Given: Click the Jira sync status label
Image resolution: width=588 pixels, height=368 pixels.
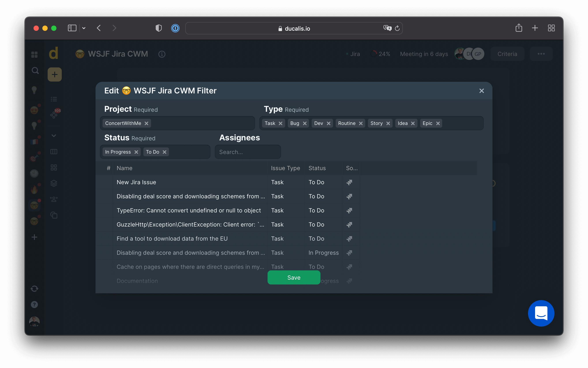Looking at the screenshot, I should tap(353, 54).
